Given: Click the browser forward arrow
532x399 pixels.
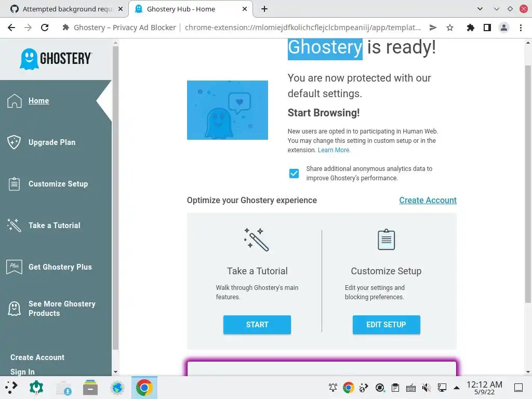Looking at the screenshot, I should click(28, 28).
